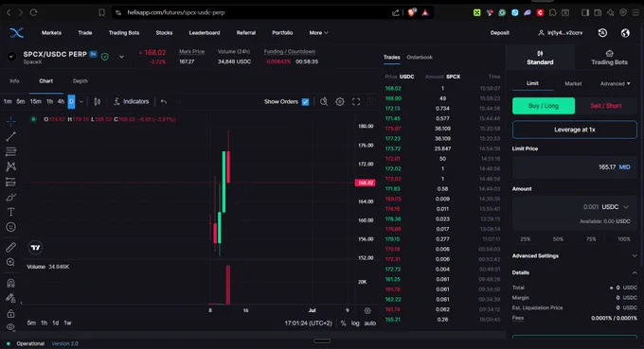Expand Advanced Settings section
Viewport: 644px width, 349px height.
tap(575, 256)
